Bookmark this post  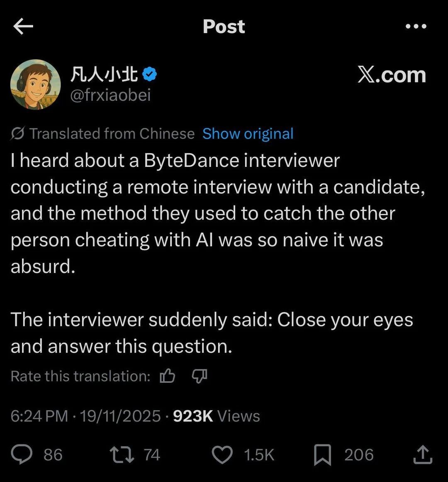[323, 455]
